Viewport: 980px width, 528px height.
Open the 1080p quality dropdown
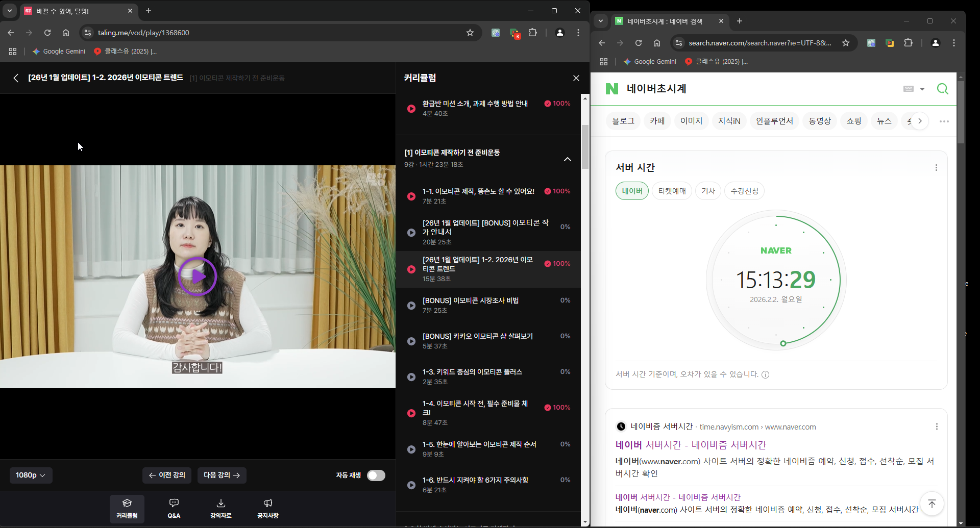click(31, 475)
